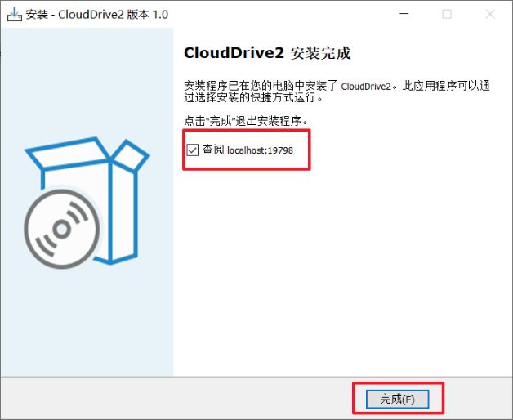Close the installer with the X button
This screenshot has height=420, width=513.
pos(490,14)
